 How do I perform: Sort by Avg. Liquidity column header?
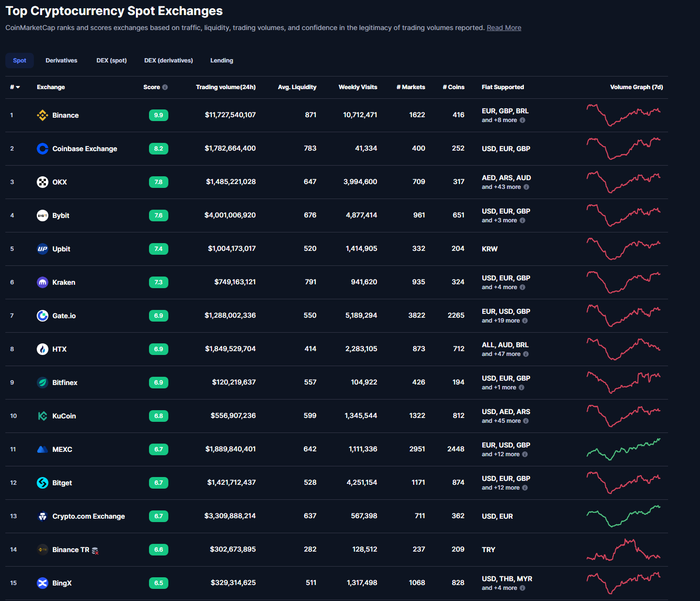coord(297,87)
